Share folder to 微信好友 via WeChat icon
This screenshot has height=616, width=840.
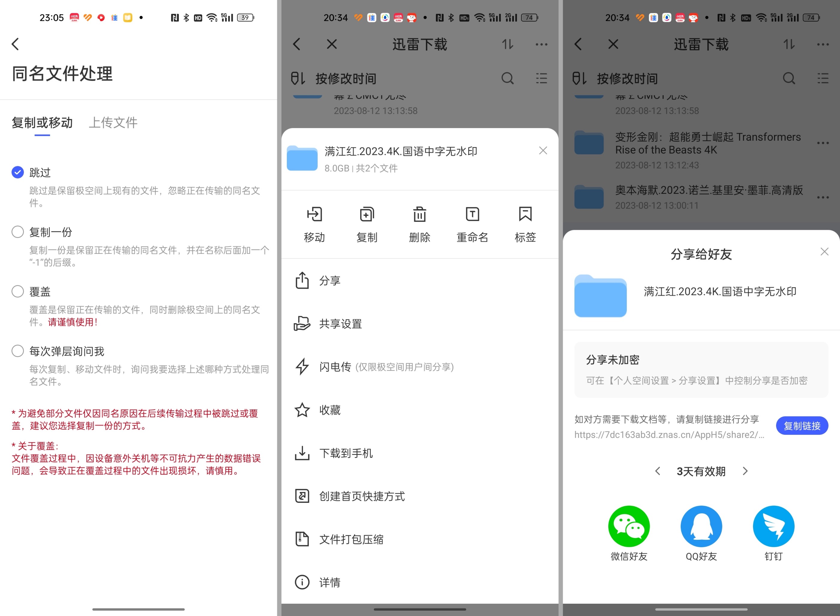(x=629, y=527)
